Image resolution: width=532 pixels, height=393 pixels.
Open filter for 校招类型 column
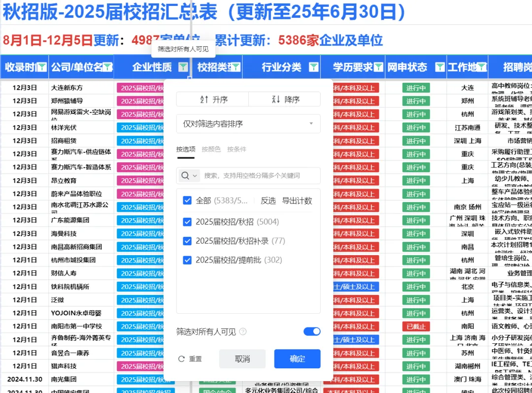[236, 67]
